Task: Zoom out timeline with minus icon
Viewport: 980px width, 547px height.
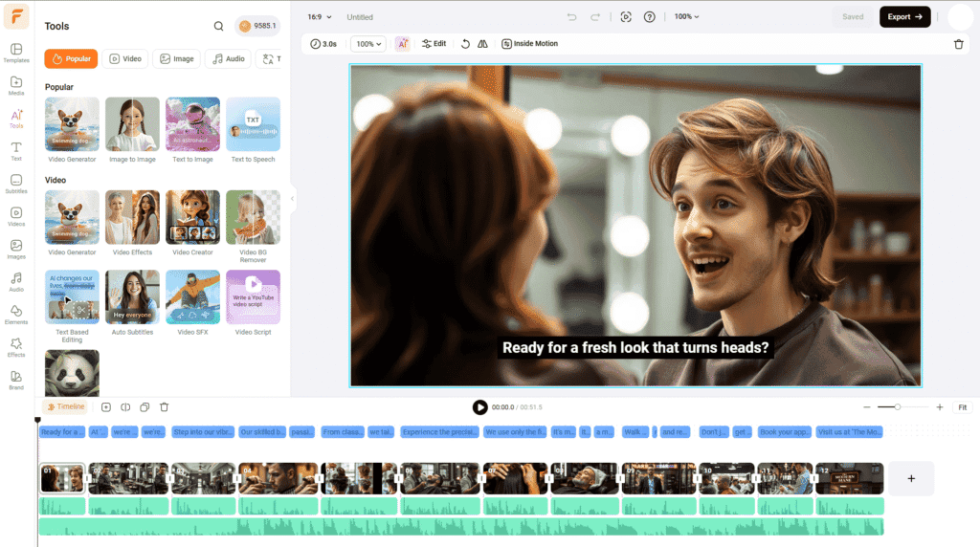Action: tap(867, 407)
